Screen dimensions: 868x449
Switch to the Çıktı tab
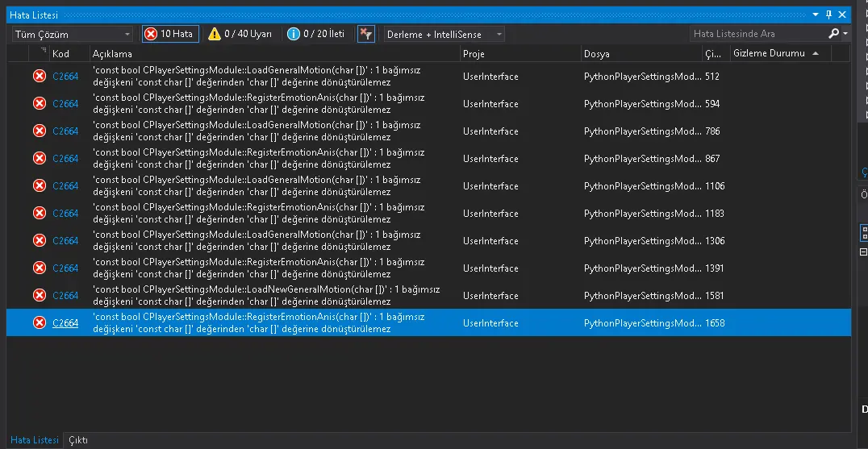[x=78, y=440]
